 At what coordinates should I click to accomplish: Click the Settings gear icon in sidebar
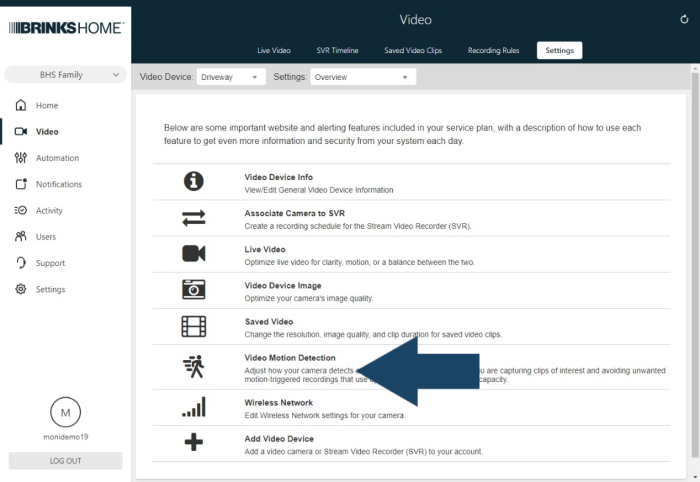pos(21,289)
